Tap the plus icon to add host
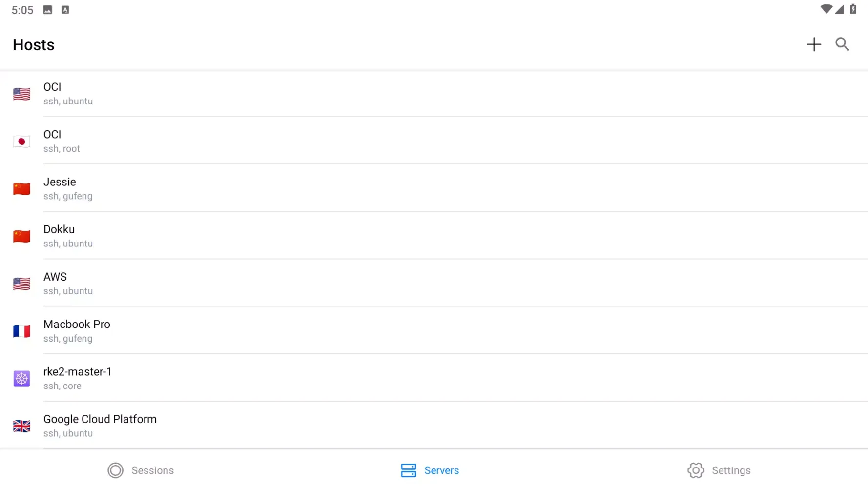The height and width of the screenshot is (488, 868). [x=813, y=44]
